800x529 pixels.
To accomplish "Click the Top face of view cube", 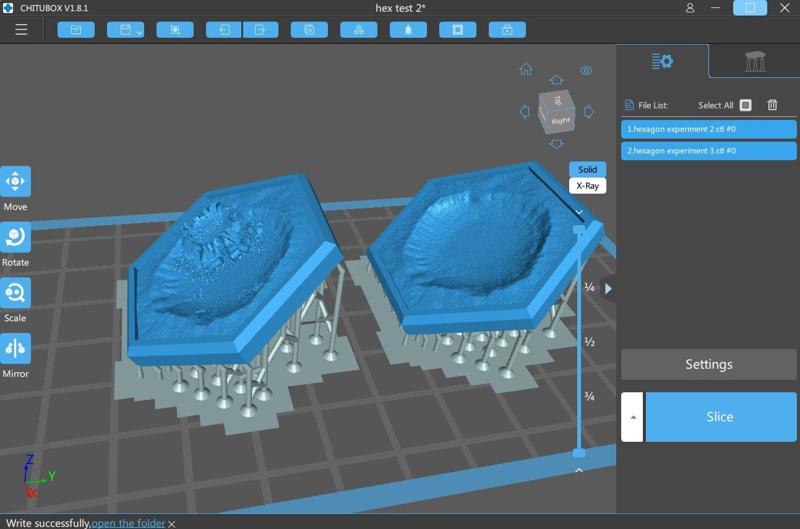I will tap(557, 100).
